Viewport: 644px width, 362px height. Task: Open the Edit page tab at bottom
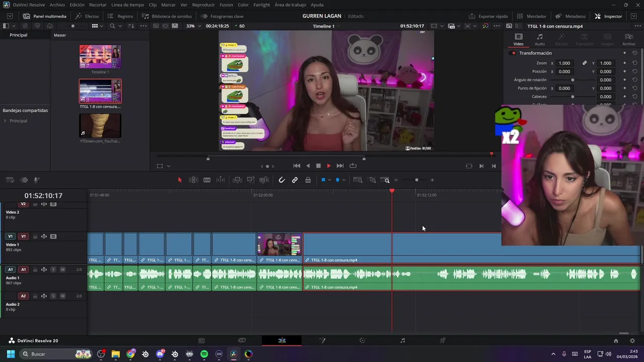282,340
